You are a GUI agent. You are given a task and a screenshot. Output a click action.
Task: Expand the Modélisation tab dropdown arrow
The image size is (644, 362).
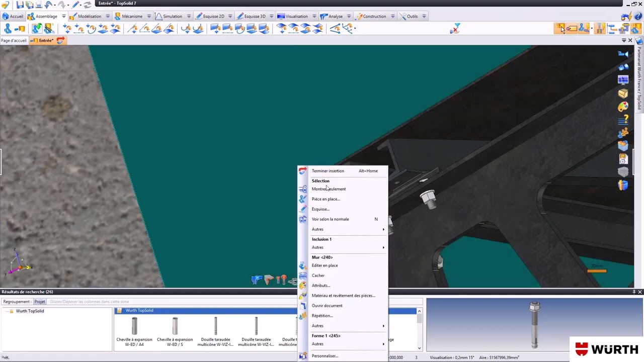pos(108,16)
